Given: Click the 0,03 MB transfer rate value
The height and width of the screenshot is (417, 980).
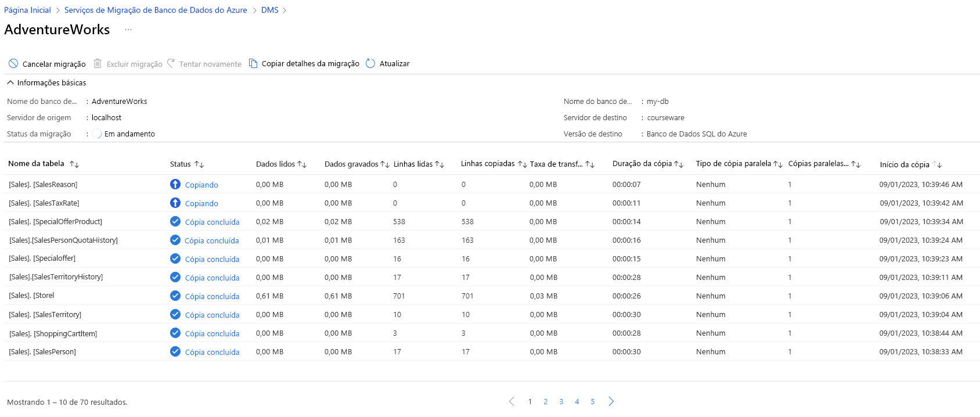Looking at the screenshot, I should 543,296.
